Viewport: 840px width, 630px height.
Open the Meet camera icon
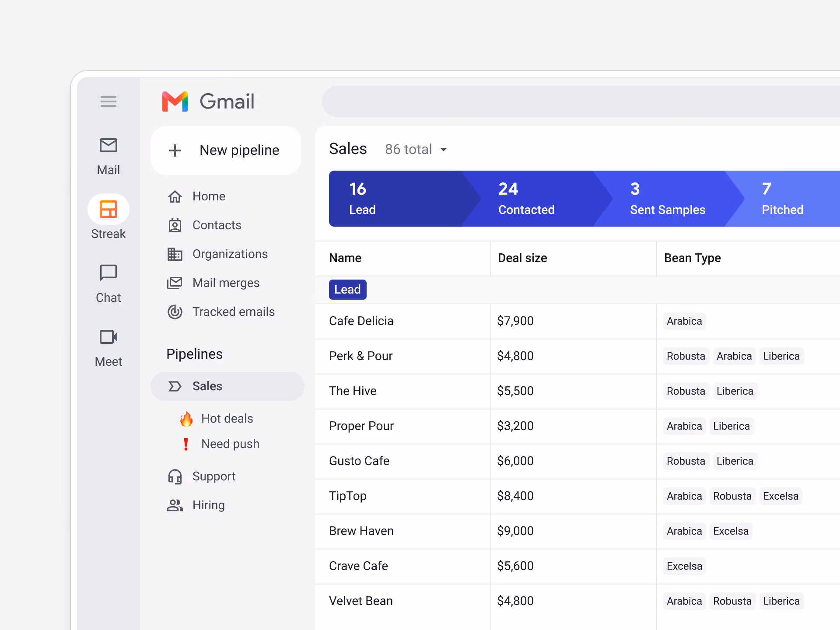(x=108, y=337)
